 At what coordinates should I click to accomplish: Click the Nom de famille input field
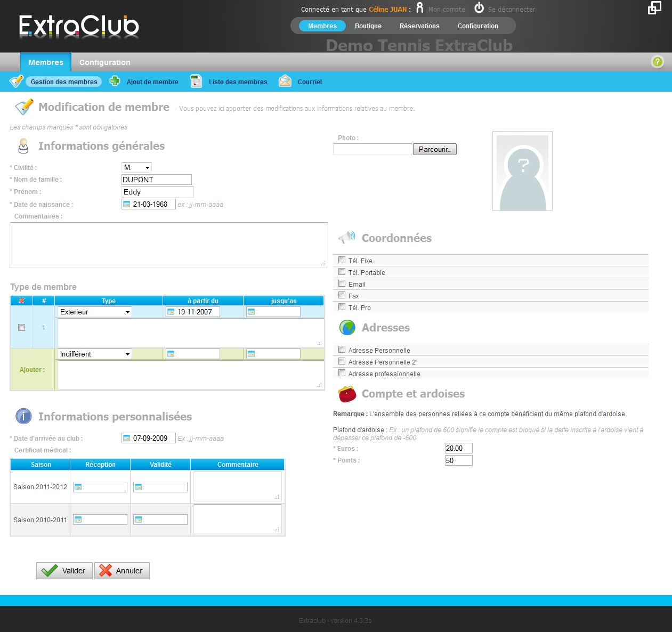coord(157,180)
